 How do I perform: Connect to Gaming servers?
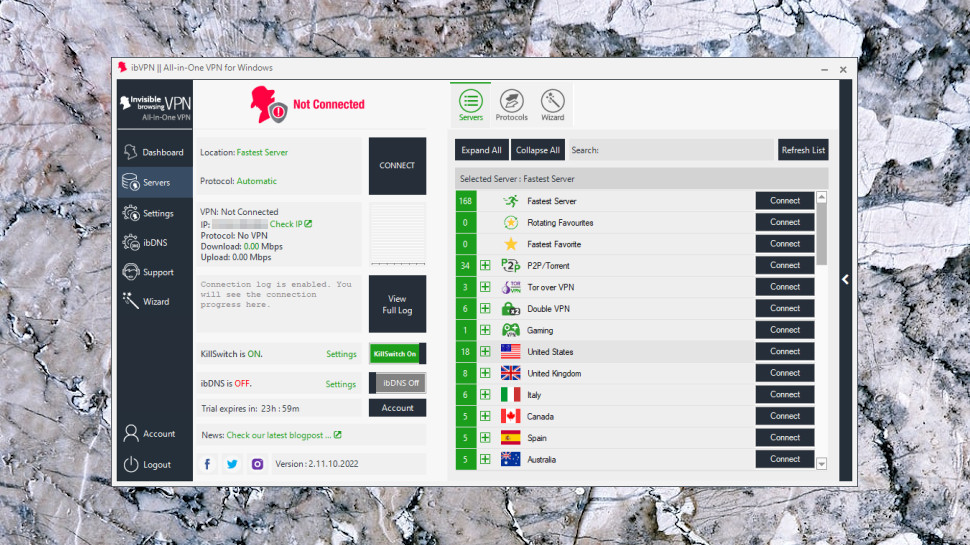784,330
